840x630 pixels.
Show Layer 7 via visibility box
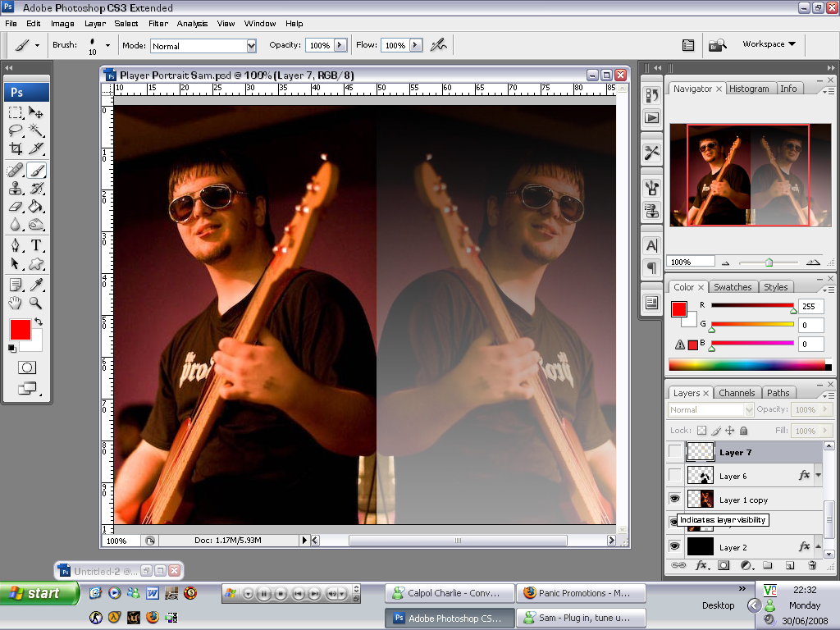click(x=674, y=452)
